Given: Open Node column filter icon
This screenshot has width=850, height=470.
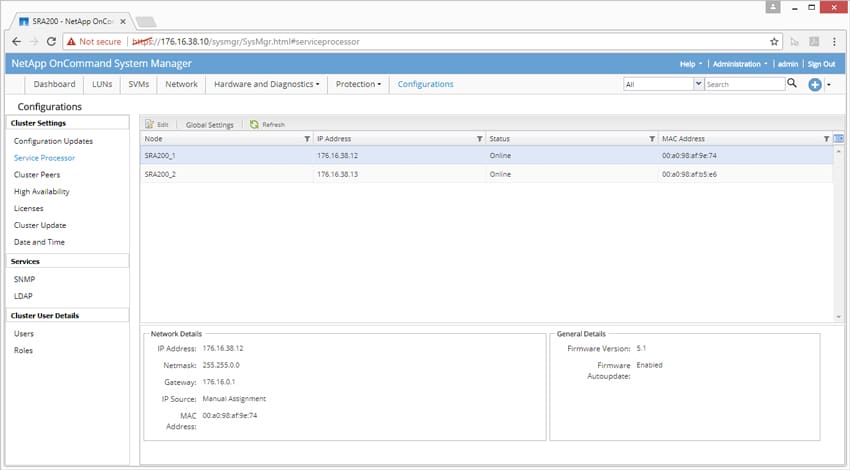Looking at the screenshot, I should click(x=307, y=139).
